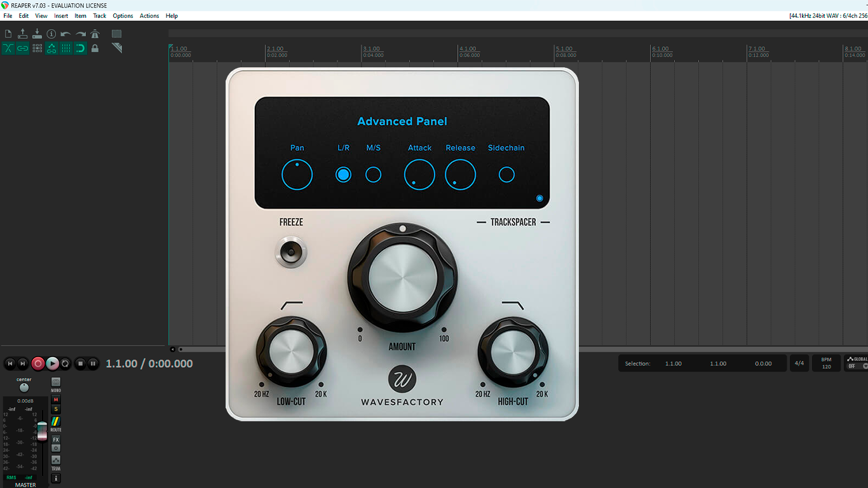868x488 pixels.
Task: Open the Help menu
Action: [172, 16]
